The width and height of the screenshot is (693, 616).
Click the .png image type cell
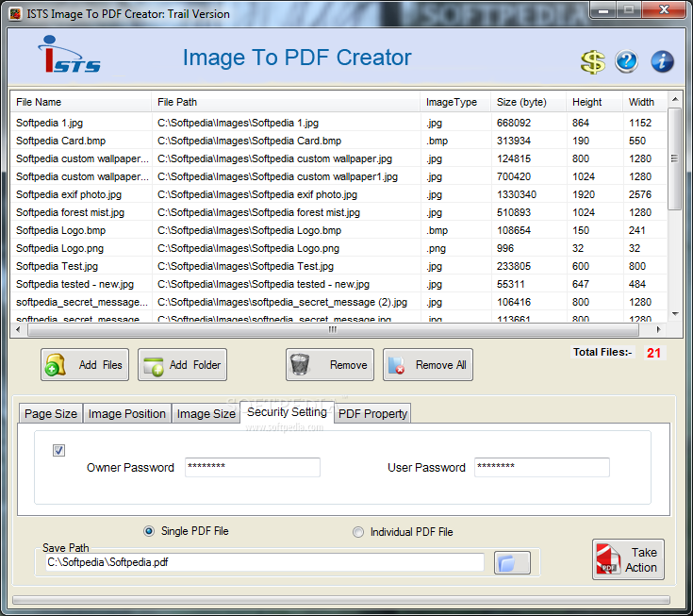(x=437, y=248)
